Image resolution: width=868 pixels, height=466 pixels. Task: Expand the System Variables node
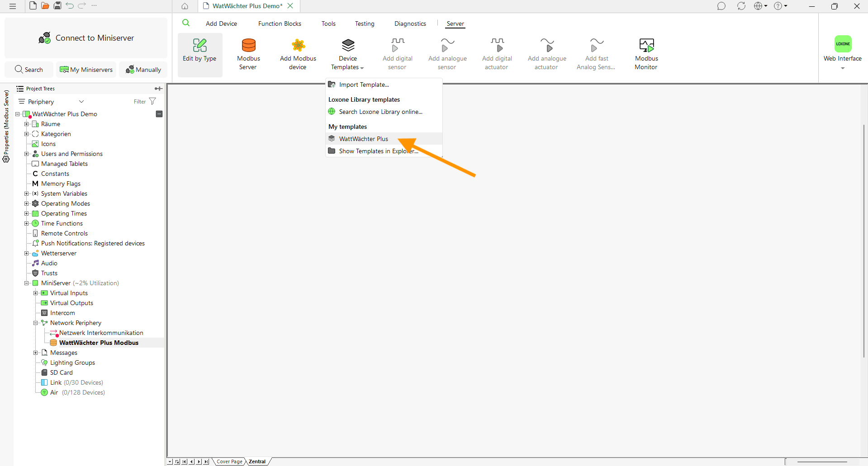[27, 193]
